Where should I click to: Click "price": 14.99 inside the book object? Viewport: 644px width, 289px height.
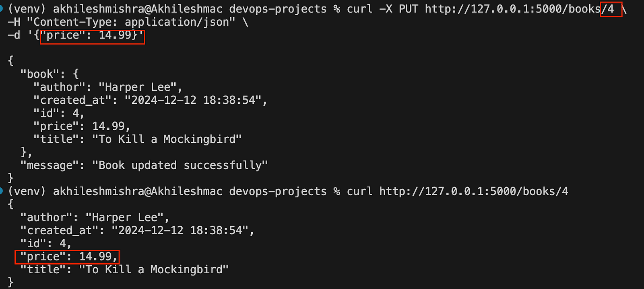[x=82, y=126]
